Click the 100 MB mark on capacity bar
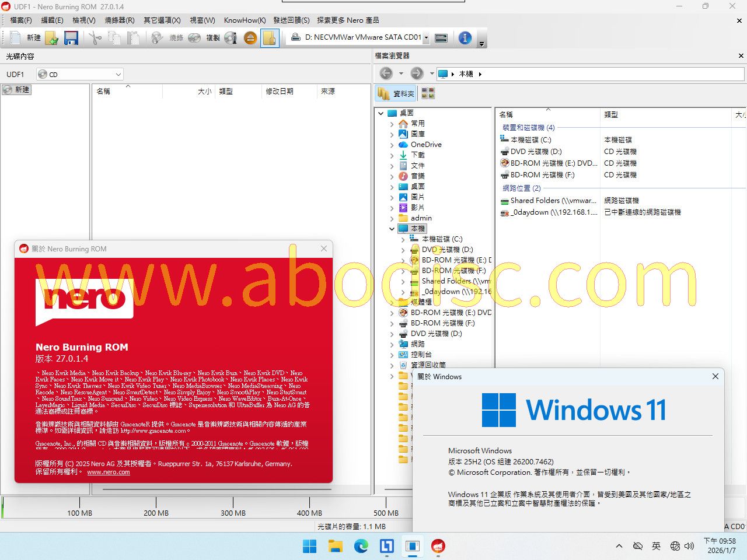 79,513
